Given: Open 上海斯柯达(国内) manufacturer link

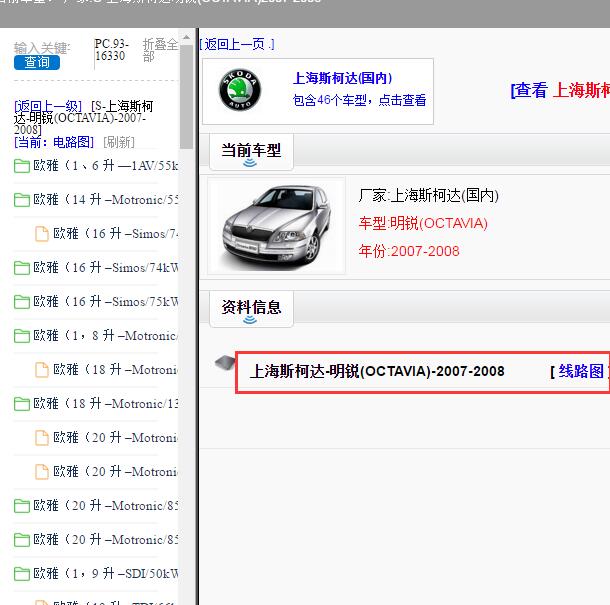Looking at the screenshot, I should 342,78.
